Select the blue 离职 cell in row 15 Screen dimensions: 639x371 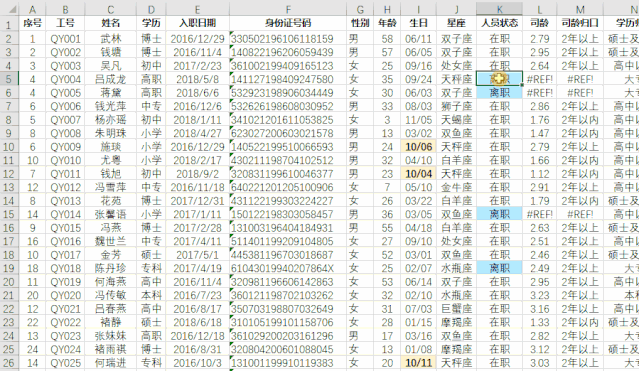point(499,214)
